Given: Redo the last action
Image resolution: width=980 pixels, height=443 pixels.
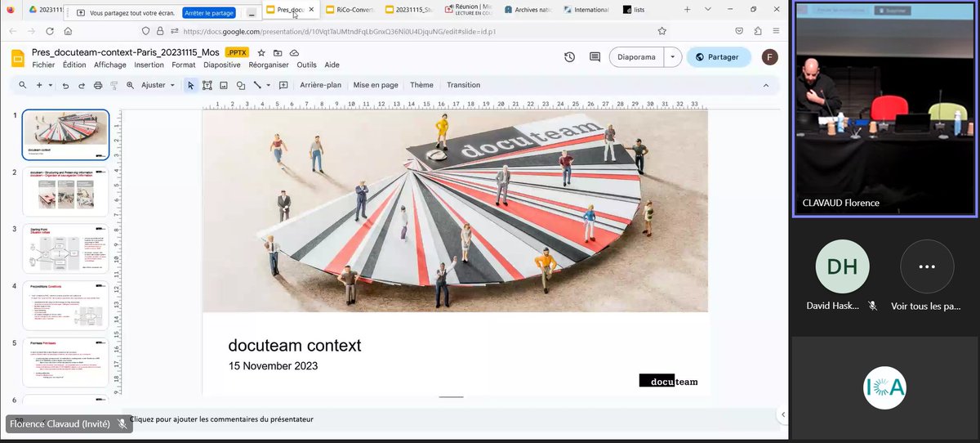Looking at the screenshot, I should pyautogui.click(x=82, y=85).
